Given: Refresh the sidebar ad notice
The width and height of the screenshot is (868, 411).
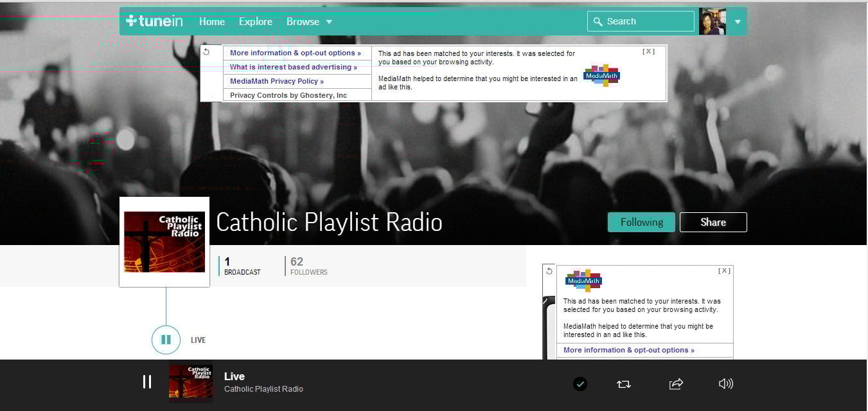Looking at the screenshot, I should click(x=549, y=271).
